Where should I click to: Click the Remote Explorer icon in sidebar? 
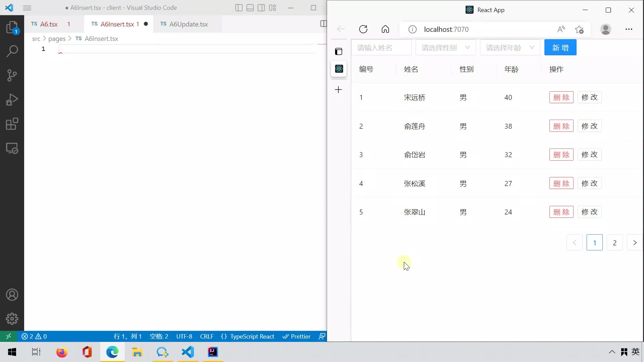pyautogui.click(x=12, y=148)
